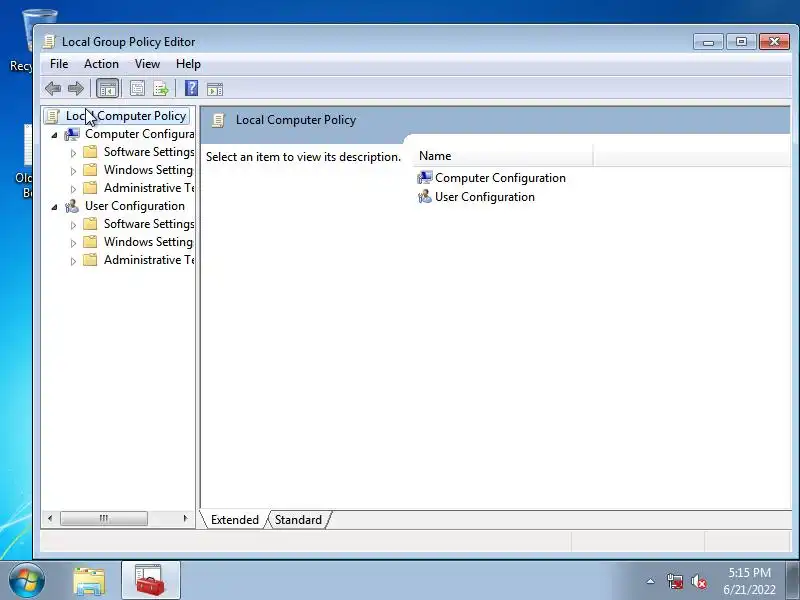The image size is (800, 600).
Task: Select User Configuration in the tree
Action: 135,206
